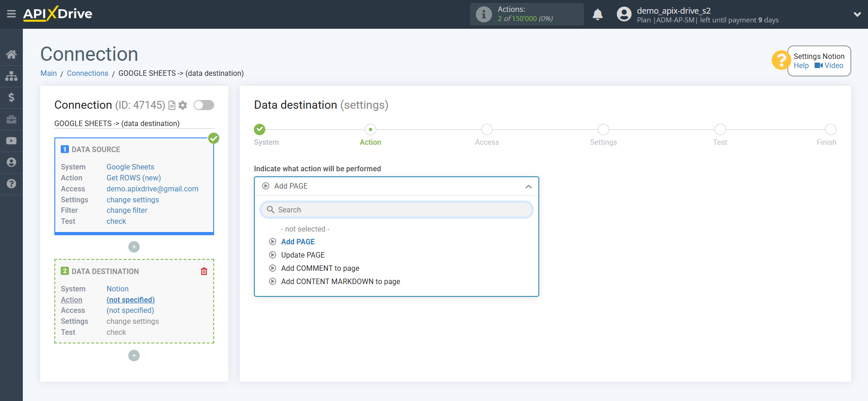Go to the Access step
Screen dimensions: 868x401
(487, 130)
